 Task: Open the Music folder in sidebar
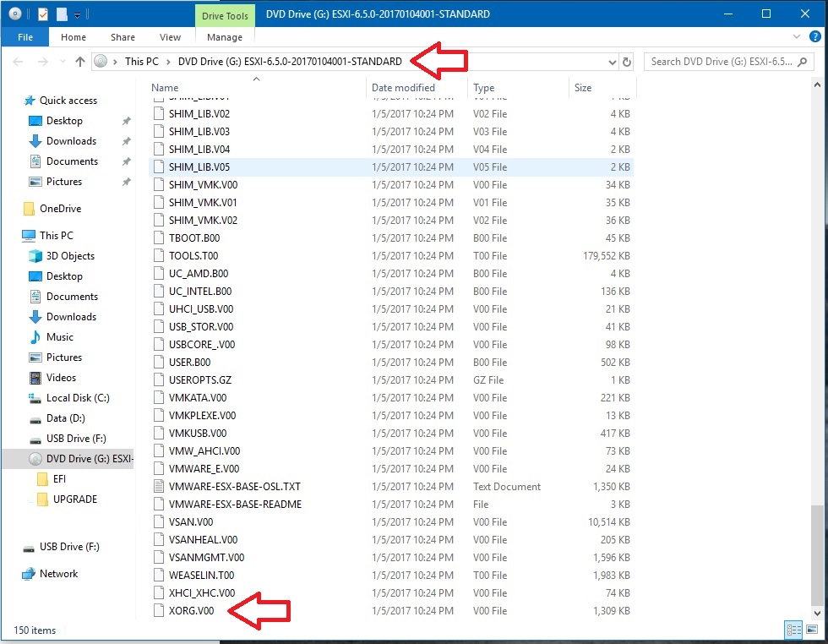point(60,337)
